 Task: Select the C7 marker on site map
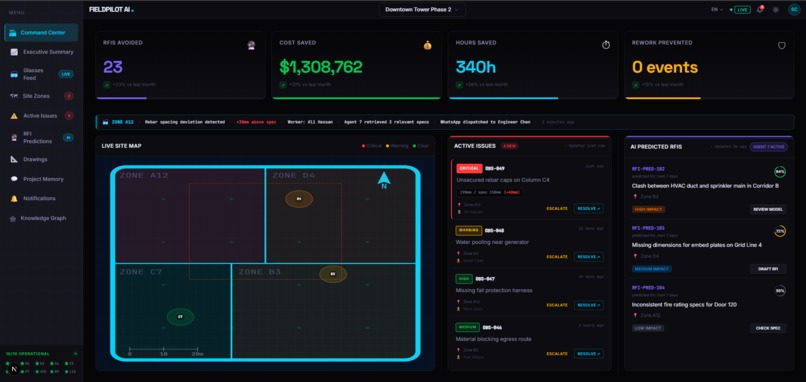180,317
